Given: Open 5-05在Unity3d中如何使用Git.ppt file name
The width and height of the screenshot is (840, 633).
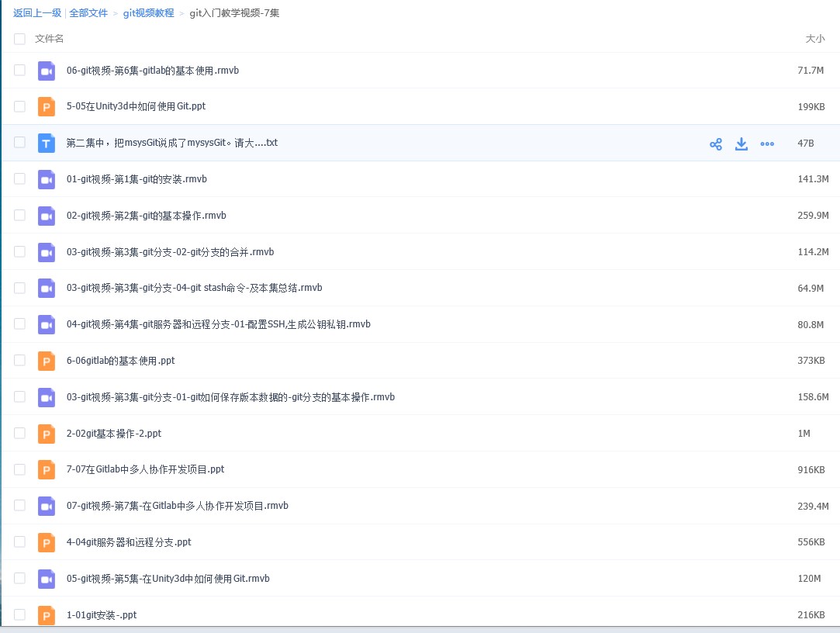Looking at the screenshot, I should [x=136, y=106].
